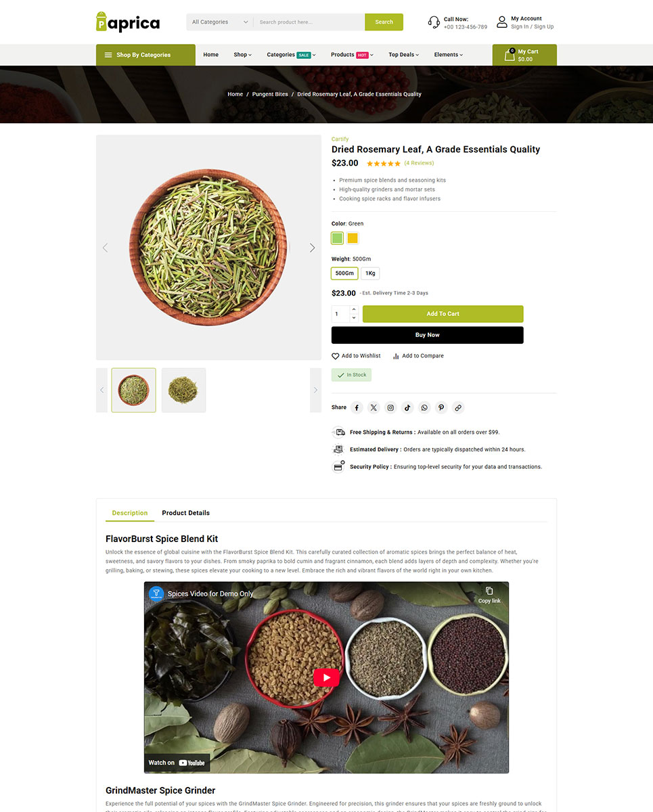The width and height of the screenshot is (653, 812).
Task: Share product on Facebook icon
Action: coord(357,407)
